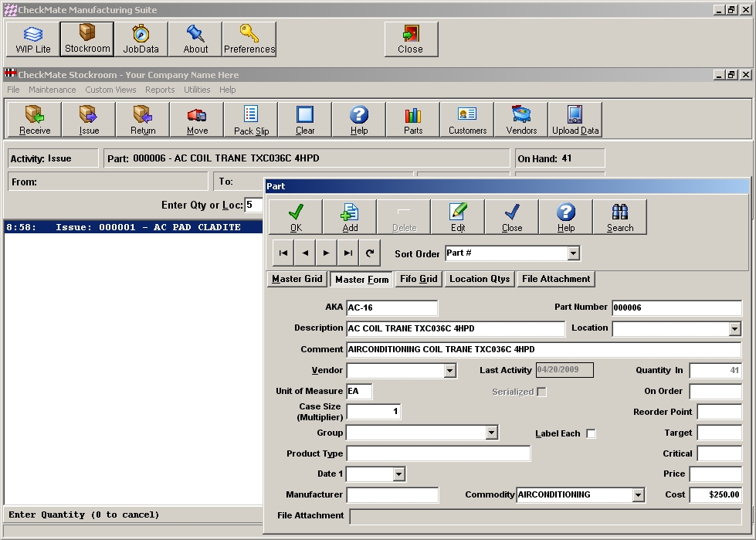Click the Price input field
The height and width of the screenshot is (540, 756).
716,474
